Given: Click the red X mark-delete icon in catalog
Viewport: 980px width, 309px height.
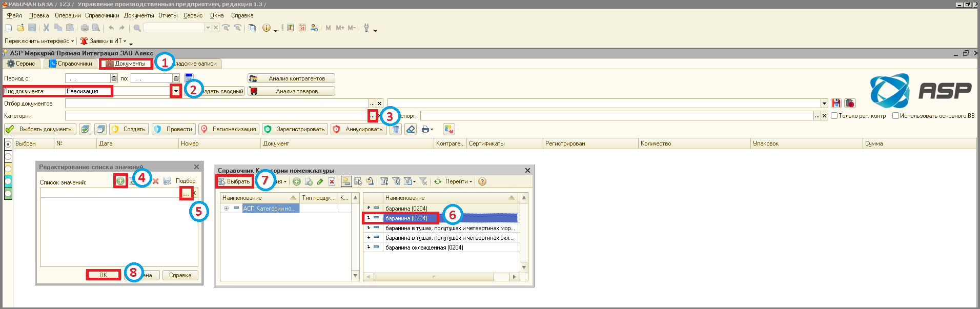Looking at the screenshot, I should pos(332,181).
